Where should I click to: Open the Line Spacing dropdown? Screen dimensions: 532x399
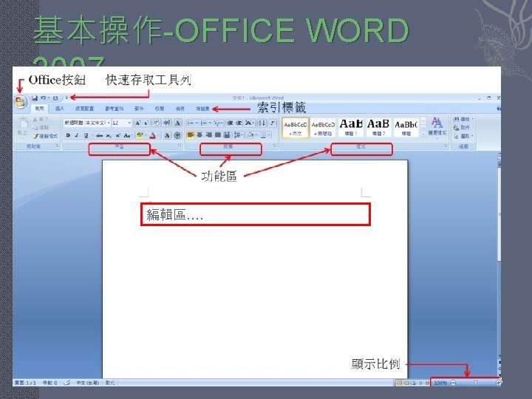point(237,135)
